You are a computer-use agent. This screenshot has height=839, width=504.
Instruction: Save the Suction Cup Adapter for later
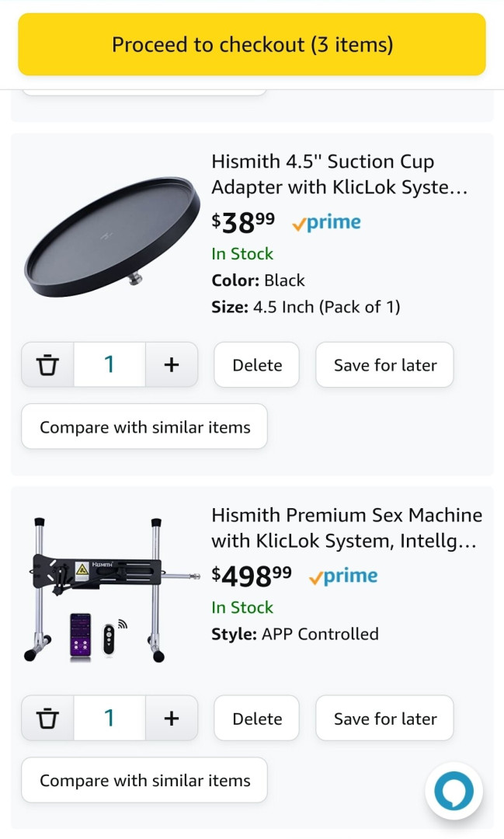tap(384, 365)
